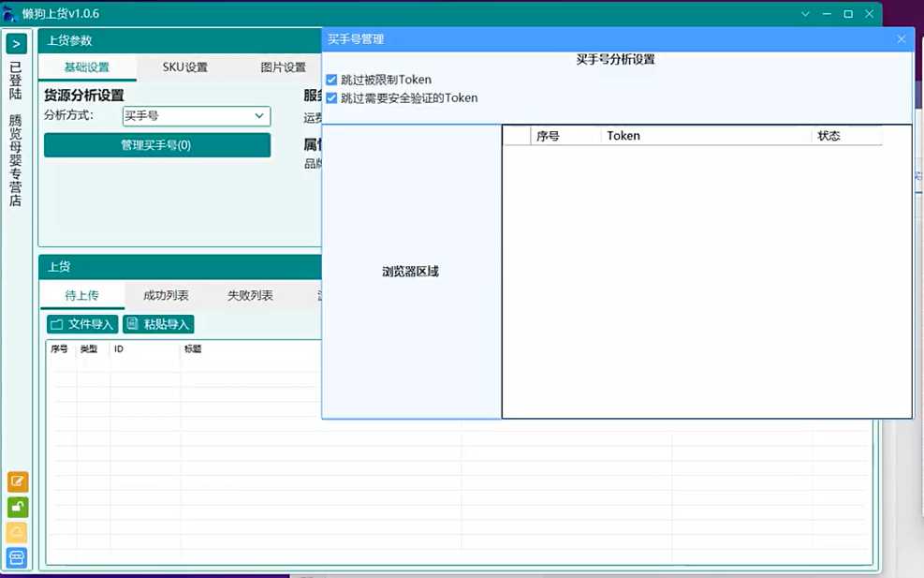Click the blue store icon in sidebar

click(x=17, y=557)
